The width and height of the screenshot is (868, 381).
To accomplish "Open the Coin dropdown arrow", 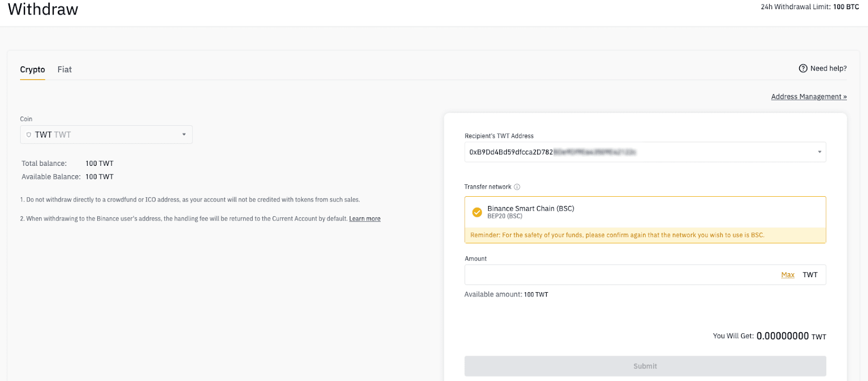I will 184,134.
